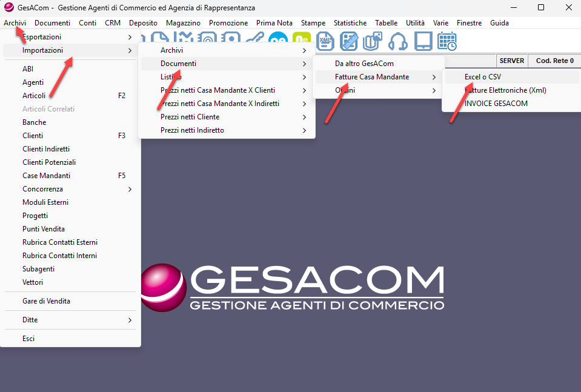The height and width of the screenshot is (392, 581).
Task: Maximize the GesACom window
Action: pyautogui.click(x=541, y=7)
